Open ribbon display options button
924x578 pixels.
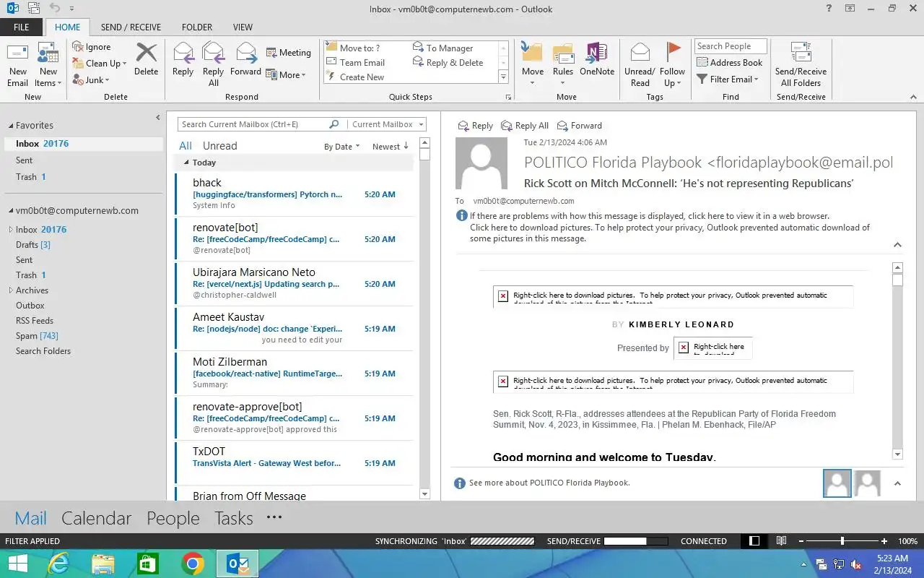pyautogui.click(x=850, y=9)
